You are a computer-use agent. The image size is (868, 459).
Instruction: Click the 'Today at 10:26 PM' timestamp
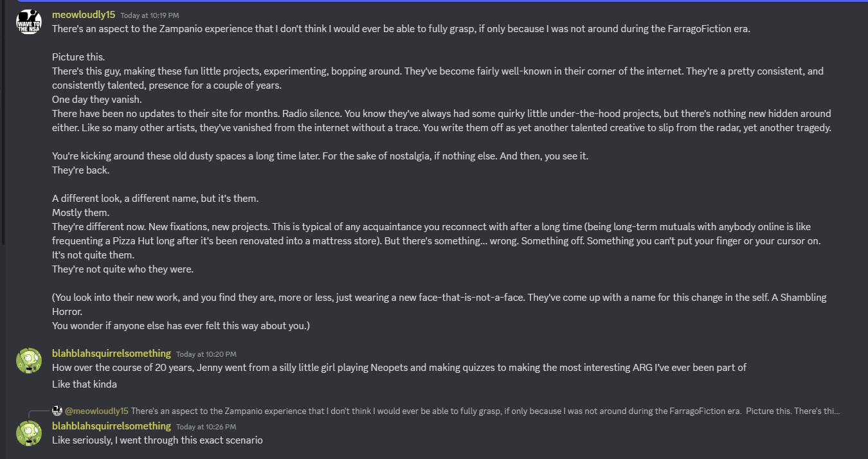pos(206,427)
